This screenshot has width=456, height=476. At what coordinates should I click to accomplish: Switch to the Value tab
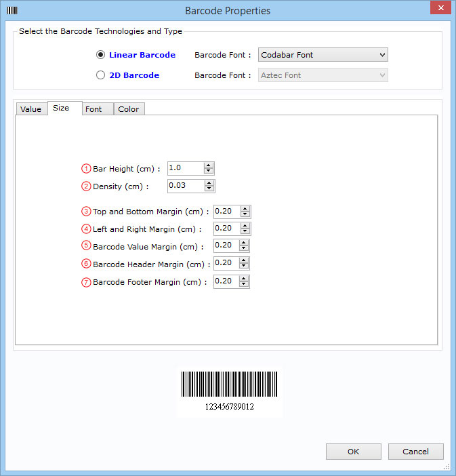click(x=31, y=109)
